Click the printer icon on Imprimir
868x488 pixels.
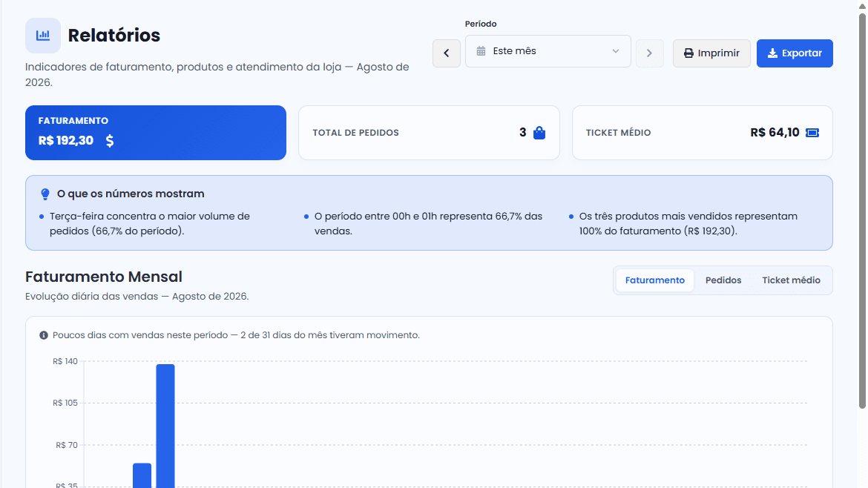click(688, 53)
